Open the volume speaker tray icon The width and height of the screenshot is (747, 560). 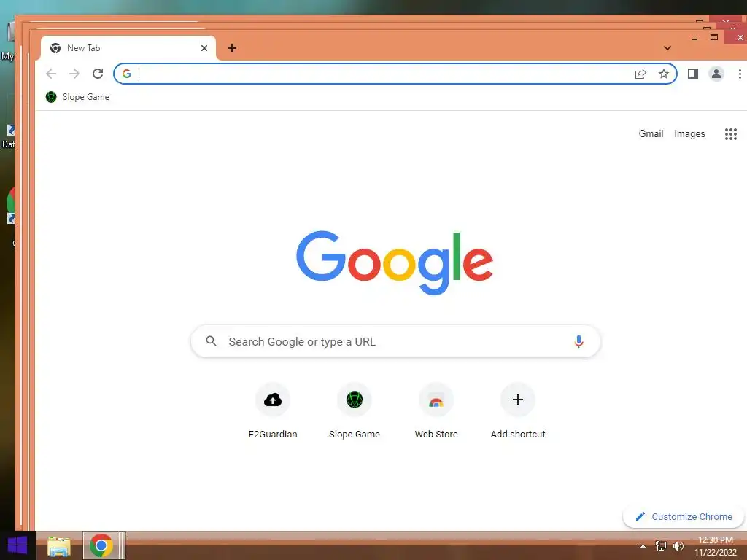pos(678,546)
